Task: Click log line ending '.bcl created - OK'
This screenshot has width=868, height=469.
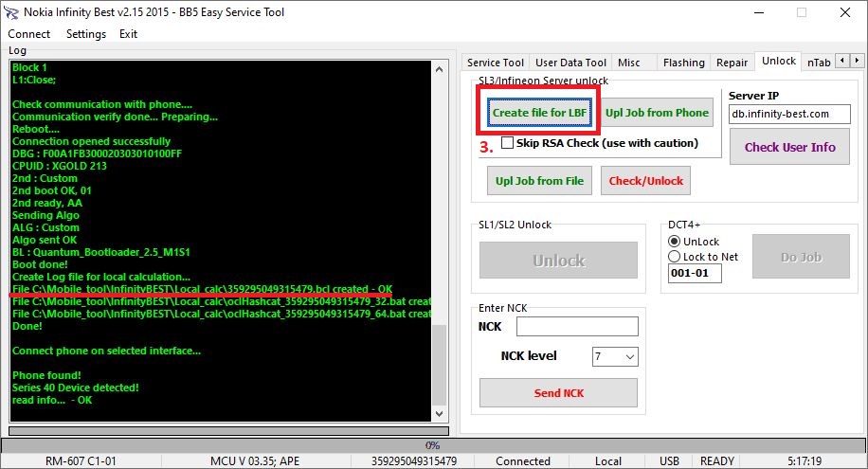Action: (202, 289)
